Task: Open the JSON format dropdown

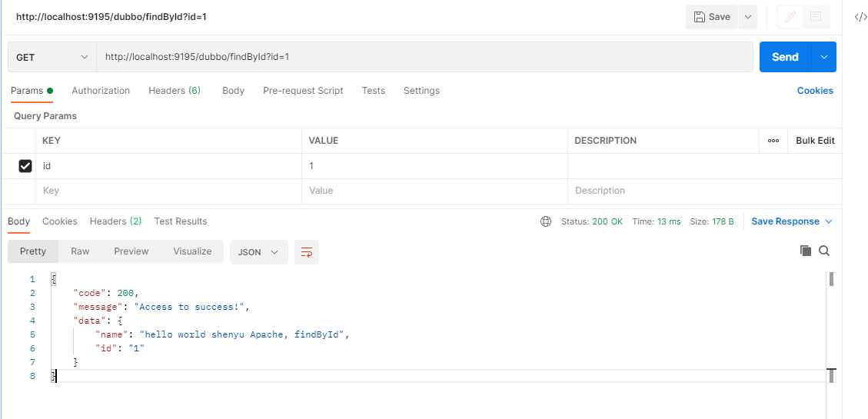Action: click(x=258, y=252)
